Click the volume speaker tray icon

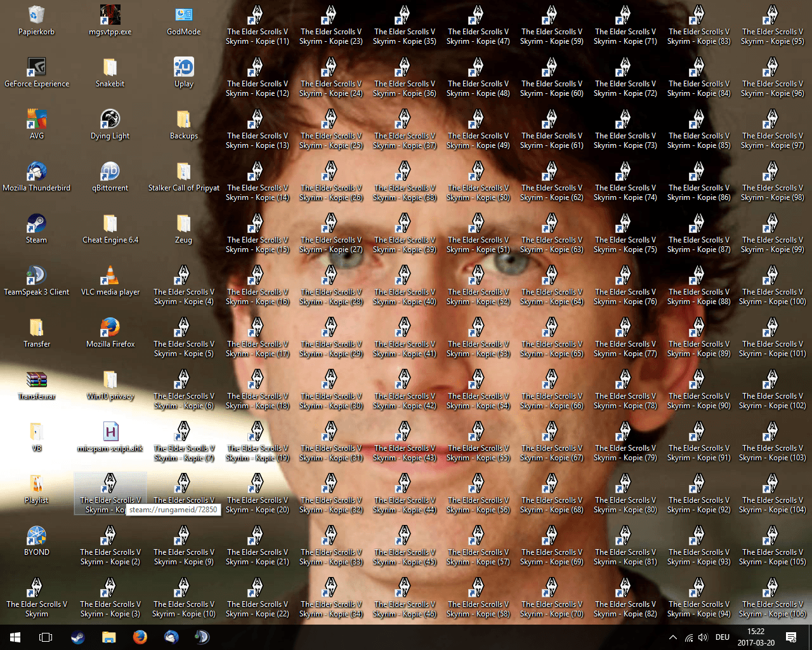click(x=703, y=637)
